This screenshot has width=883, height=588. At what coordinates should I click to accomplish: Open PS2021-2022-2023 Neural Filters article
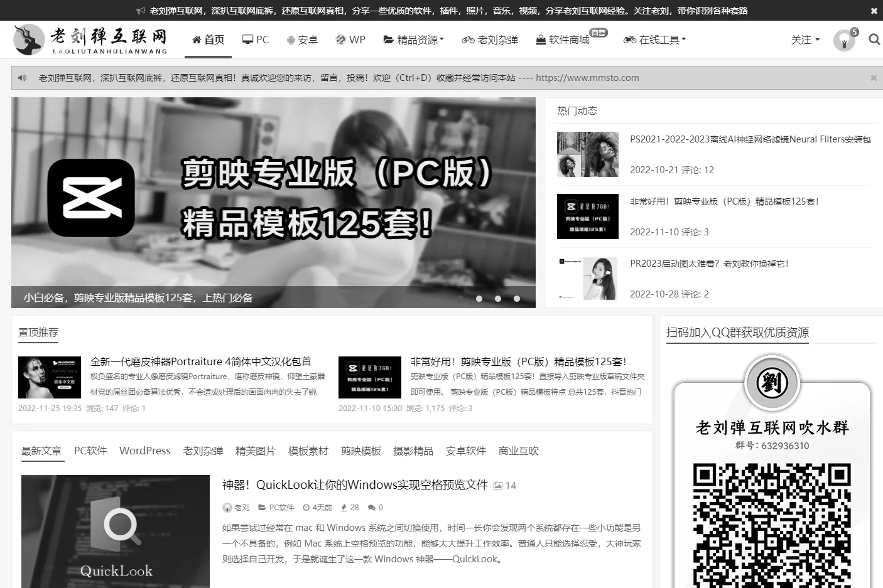(750, 139)
